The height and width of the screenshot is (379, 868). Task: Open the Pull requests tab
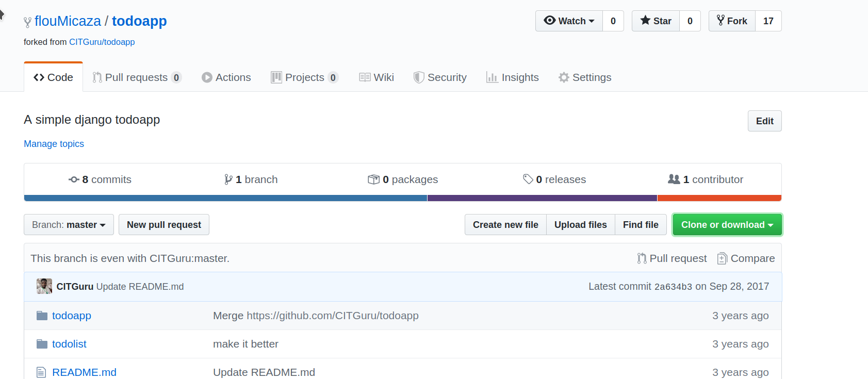(x=137, y=77)
